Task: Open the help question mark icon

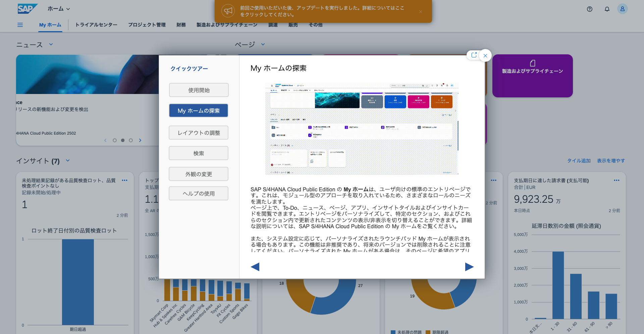Action: (590, 9)
